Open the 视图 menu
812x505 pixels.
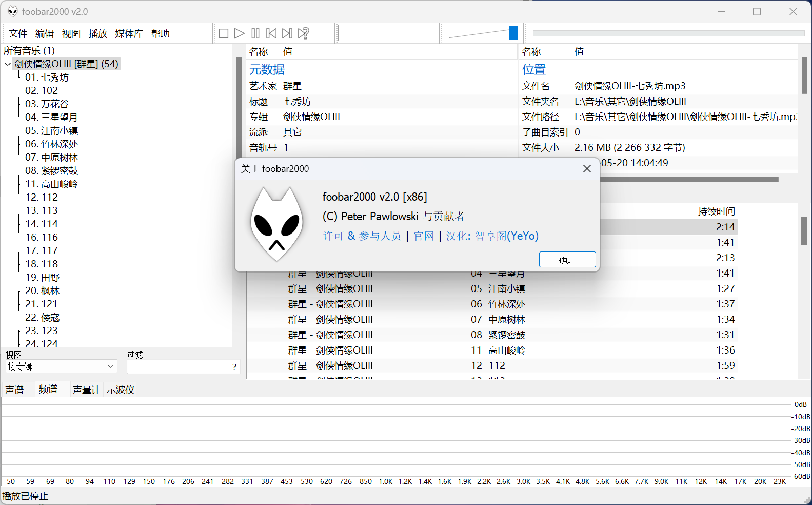71,33
